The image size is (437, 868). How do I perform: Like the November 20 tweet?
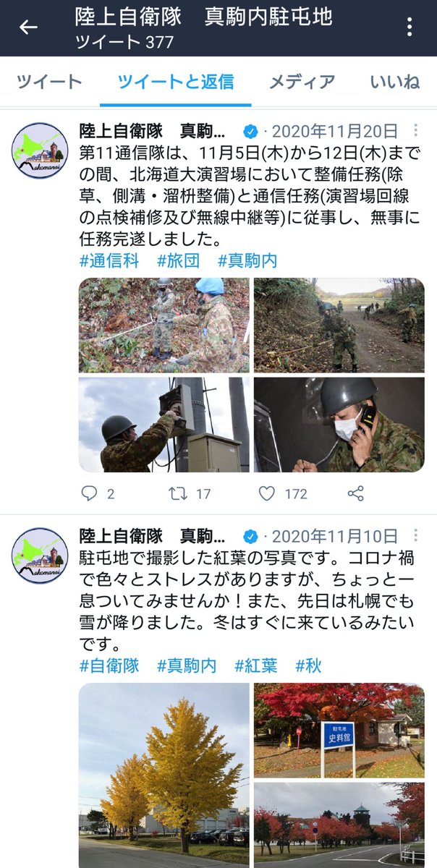[x=283, y=494]
